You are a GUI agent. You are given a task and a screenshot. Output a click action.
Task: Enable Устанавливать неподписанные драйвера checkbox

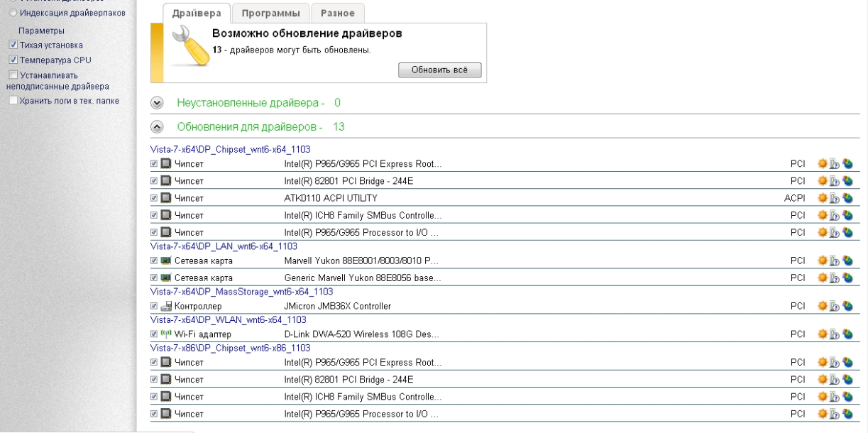(x=13, y=75)
